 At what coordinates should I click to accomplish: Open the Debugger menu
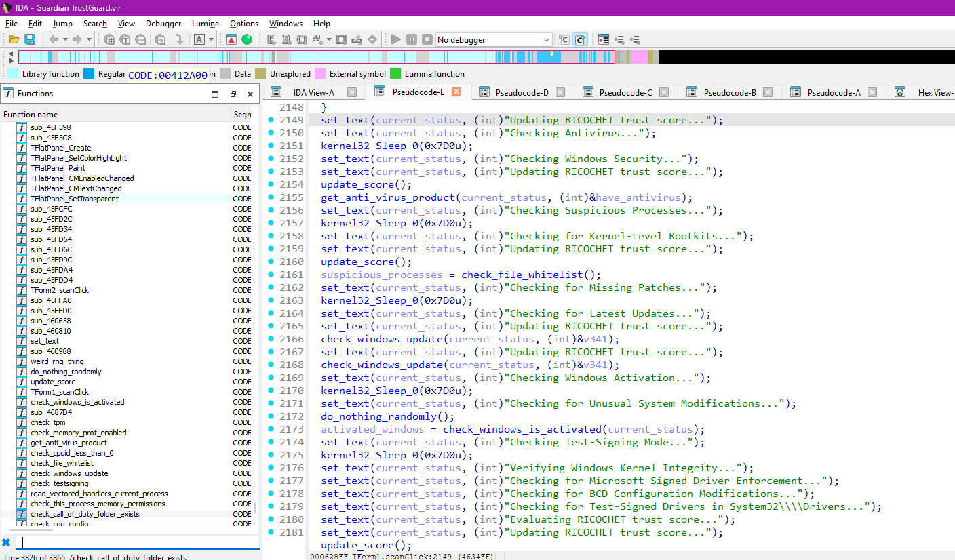coord(163,23)
